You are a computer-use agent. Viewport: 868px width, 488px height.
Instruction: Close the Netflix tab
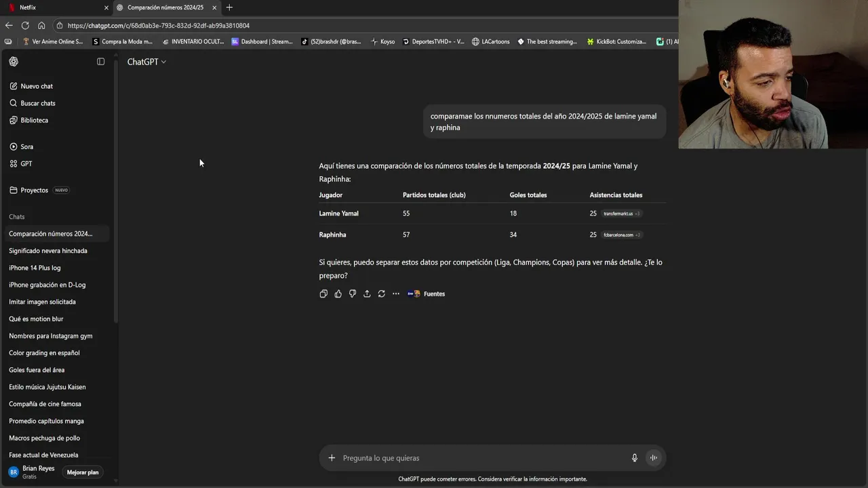click(106, 7)
